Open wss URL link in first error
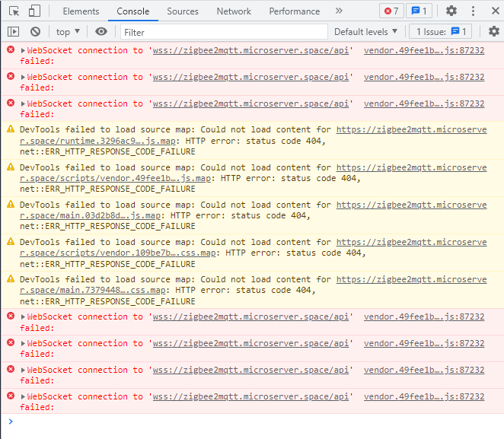The image size is (504, 439). (x=250, y=50)
